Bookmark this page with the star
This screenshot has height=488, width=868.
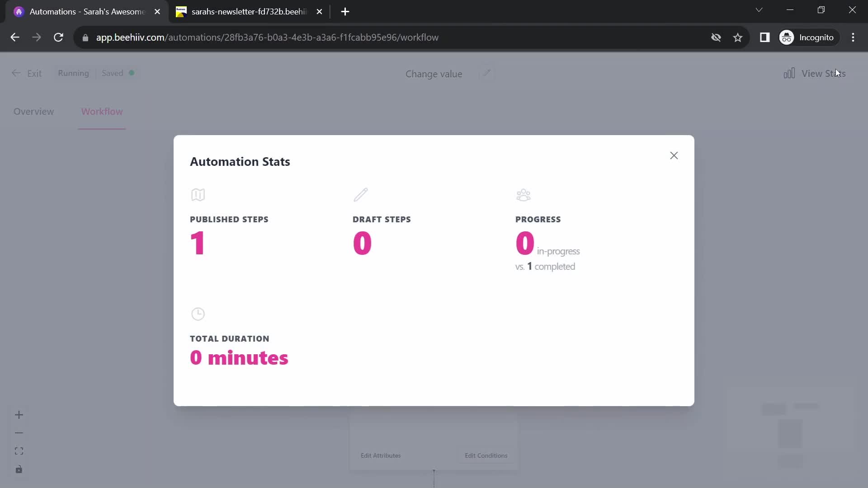[738, 38]
